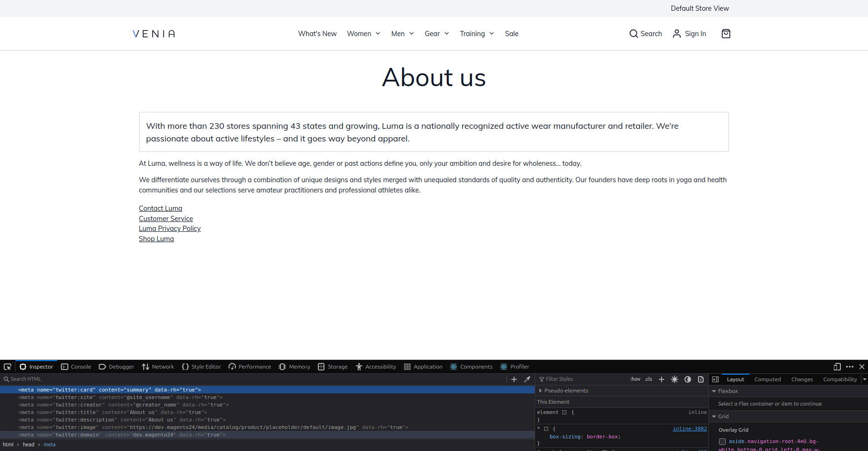Toggle .cls classes panel
This screenshot has width=868, height=451.
point(648,379)
